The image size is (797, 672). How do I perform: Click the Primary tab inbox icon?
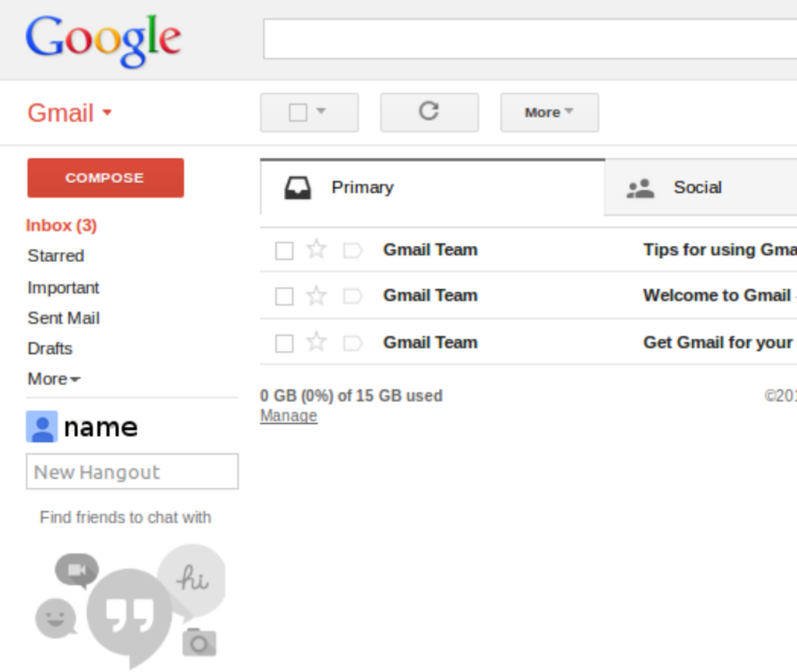click(x=297, y=188)
